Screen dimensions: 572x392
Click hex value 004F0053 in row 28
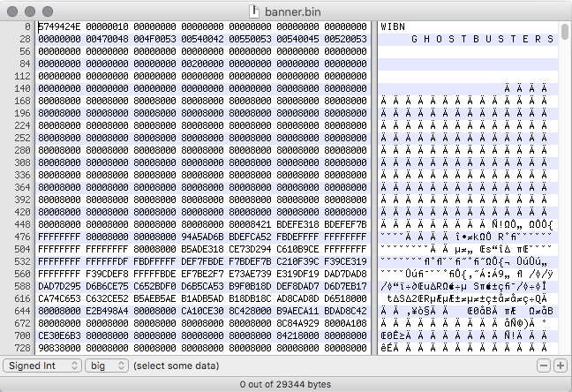coord(154,39)
